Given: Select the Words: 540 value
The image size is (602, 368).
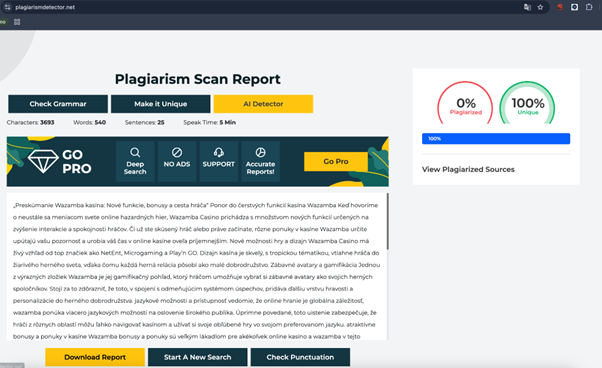Looking at the screenshot, I should click(x=100, y=122).
